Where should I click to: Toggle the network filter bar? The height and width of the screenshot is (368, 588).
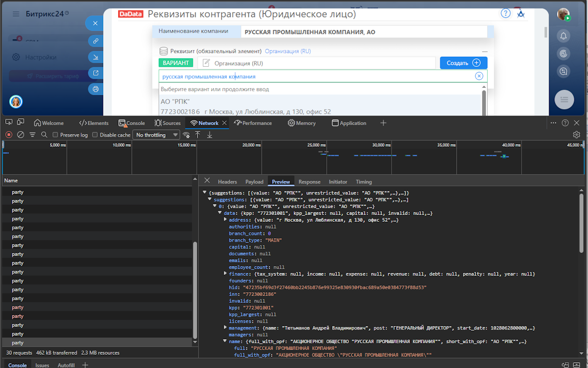click(33, 135)
